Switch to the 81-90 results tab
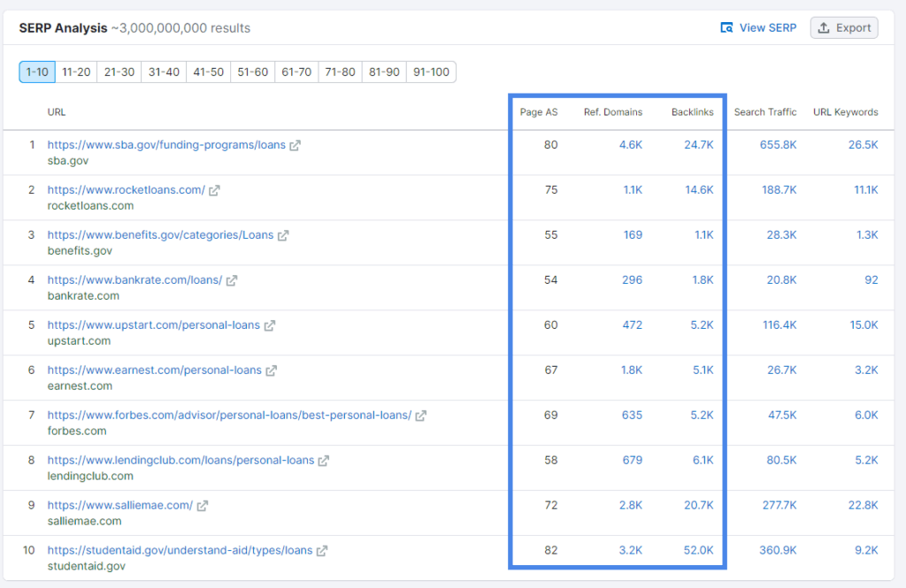This screenshot has height=588, width=906. click(x=384, y=73)
